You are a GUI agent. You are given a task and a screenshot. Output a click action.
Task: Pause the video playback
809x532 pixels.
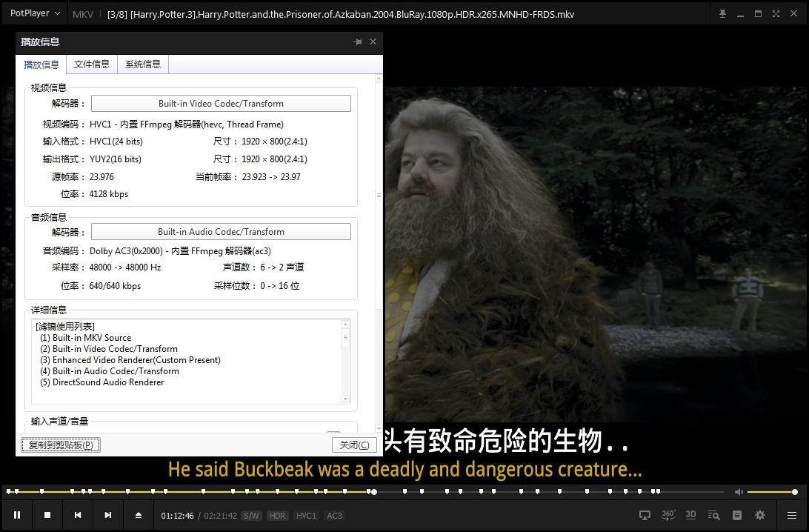(x=18, y=515)
